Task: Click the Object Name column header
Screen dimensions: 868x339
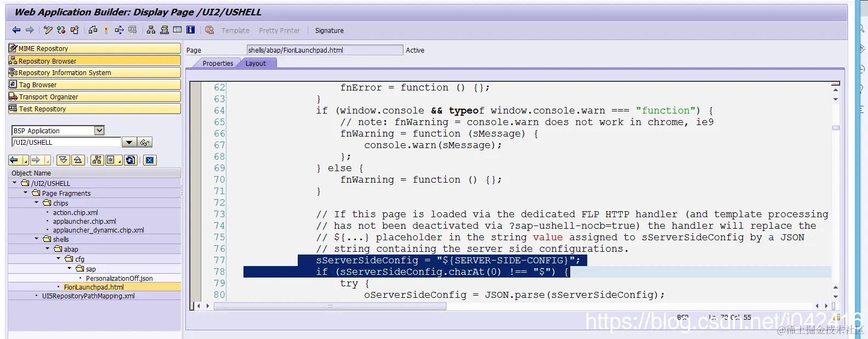Action: (94, 173)
